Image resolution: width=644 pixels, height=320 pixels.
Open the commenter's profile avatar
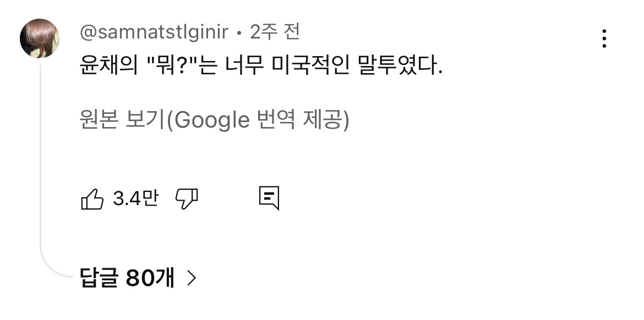[x=39, y=38]
